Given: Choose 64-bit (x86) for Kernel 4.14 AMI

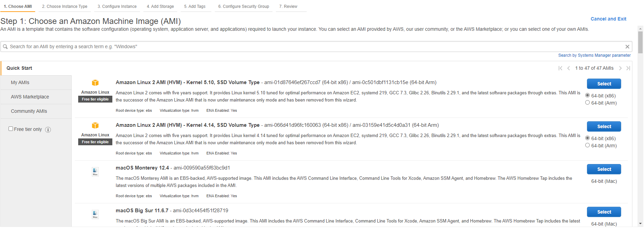Looking at the screenshot, I should pyautogui.click(x=587, y=138).
